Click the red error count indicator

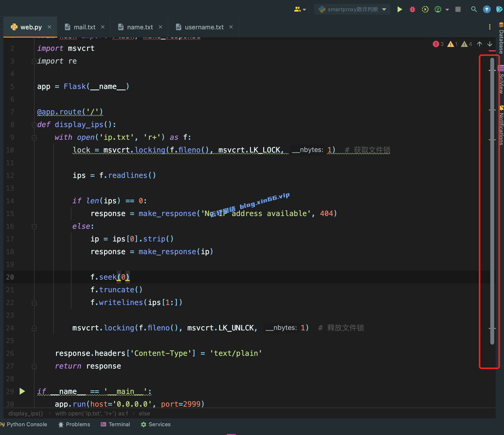[438, 44]
